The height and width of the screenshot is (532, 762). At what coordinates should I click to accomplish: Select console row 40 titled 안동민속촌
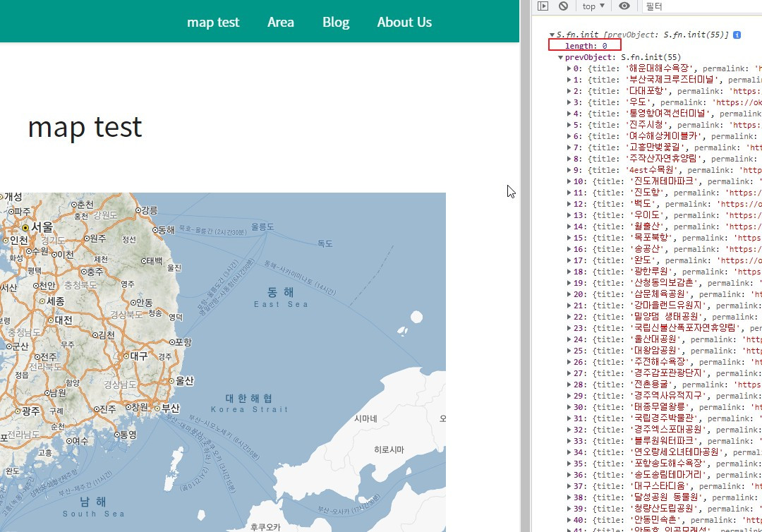point(664,520)
